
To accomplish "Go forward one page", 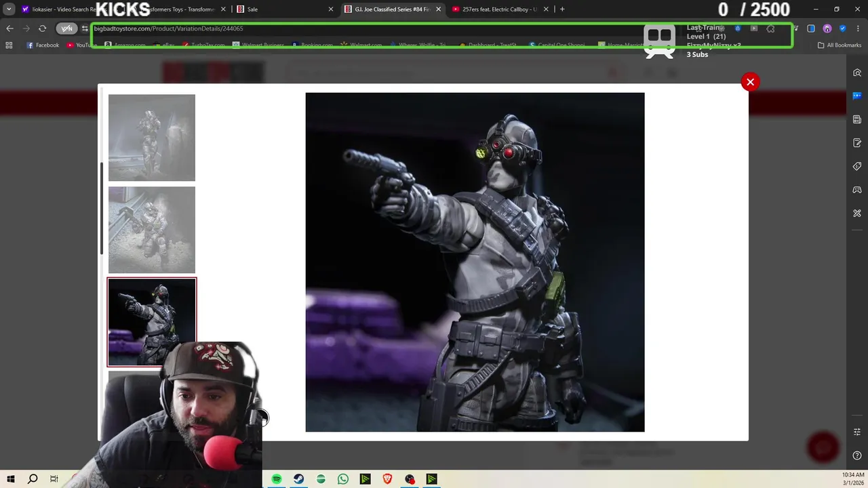I will coord(26,28).
